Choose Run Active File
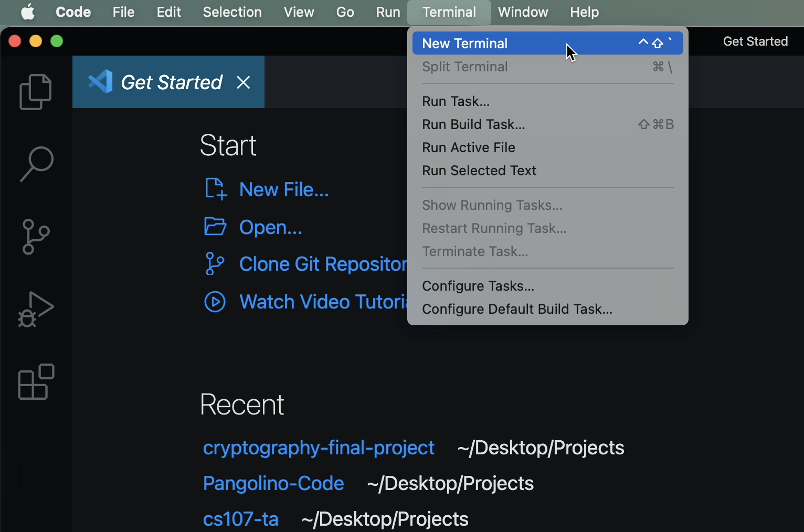The height and width of the screenshot is (532, 804). coord(547,147)
